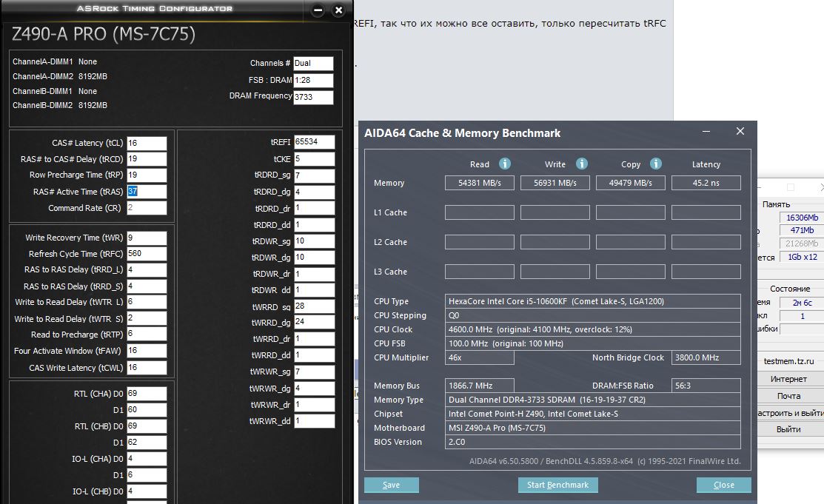Screen dimensions: 824x504
Task: Click the Memory Copy result 49479 MB/s
Action: 631,183
